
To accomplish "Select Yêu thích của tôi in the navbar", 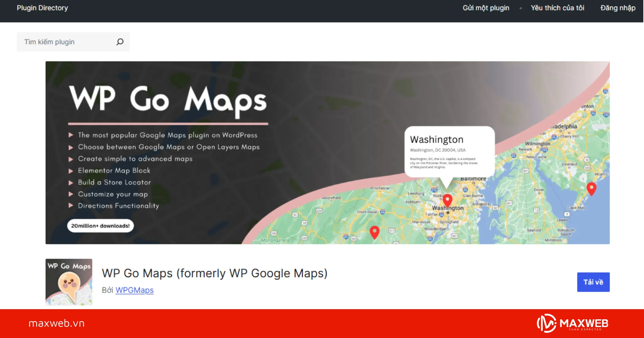I will tap(558, 8).
